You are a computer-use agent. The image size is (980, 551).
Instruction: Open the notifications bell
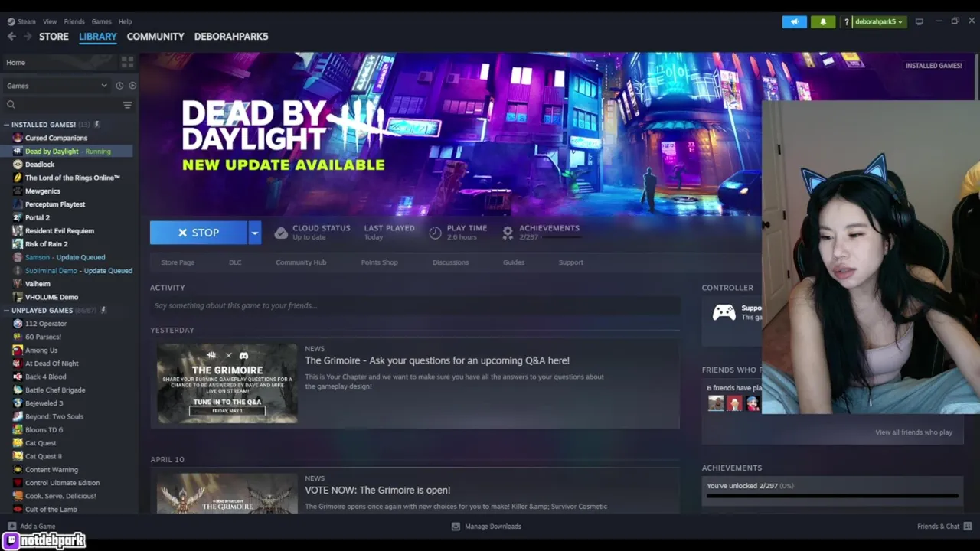823,21
